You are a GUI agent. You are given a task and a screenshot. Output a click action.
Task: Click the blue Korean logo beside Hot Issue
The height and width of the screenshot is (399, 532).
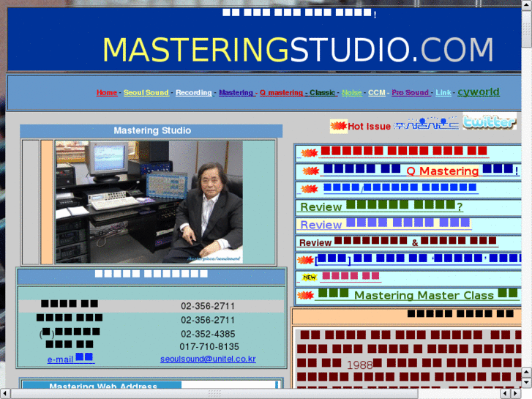(426, 124)
